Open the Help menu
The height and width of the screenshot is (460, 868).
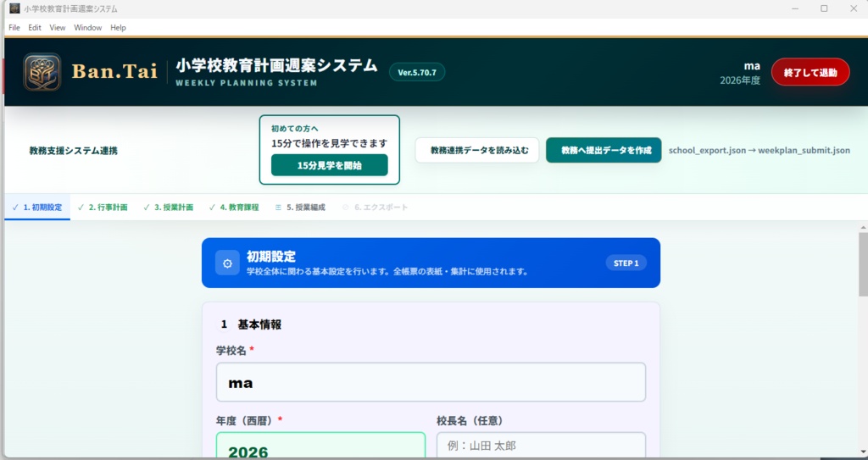118,28
